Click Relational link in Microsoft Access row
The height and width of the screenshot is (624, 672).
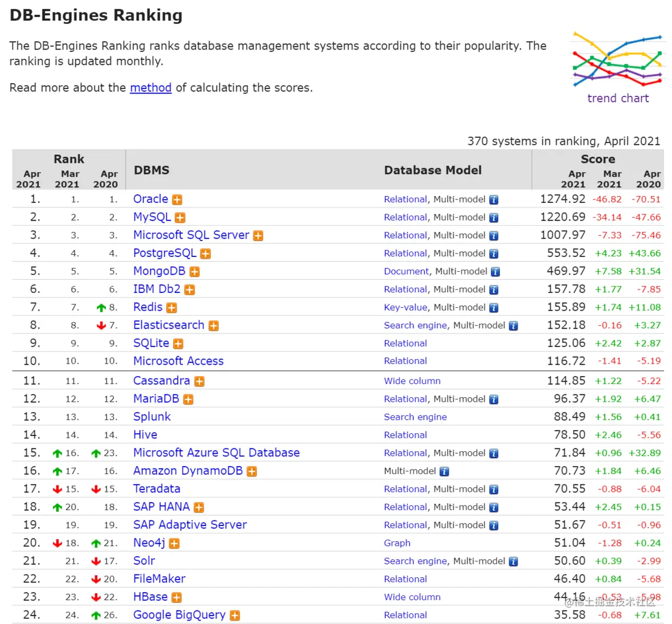tap(405, 361)
